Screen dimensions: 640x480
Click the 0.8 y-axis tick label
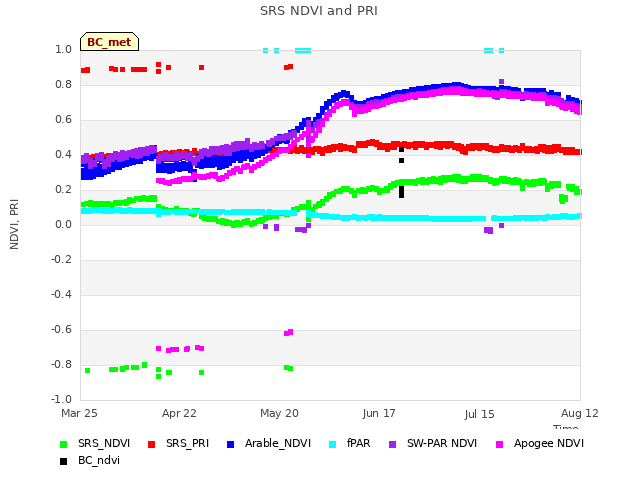(63, 85)
